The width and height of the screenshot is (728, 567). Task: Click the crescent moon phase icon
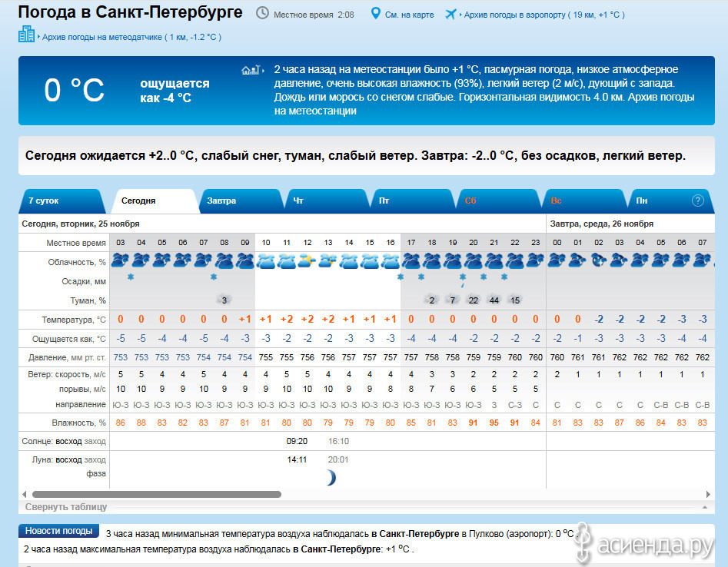tap(330, 478)
